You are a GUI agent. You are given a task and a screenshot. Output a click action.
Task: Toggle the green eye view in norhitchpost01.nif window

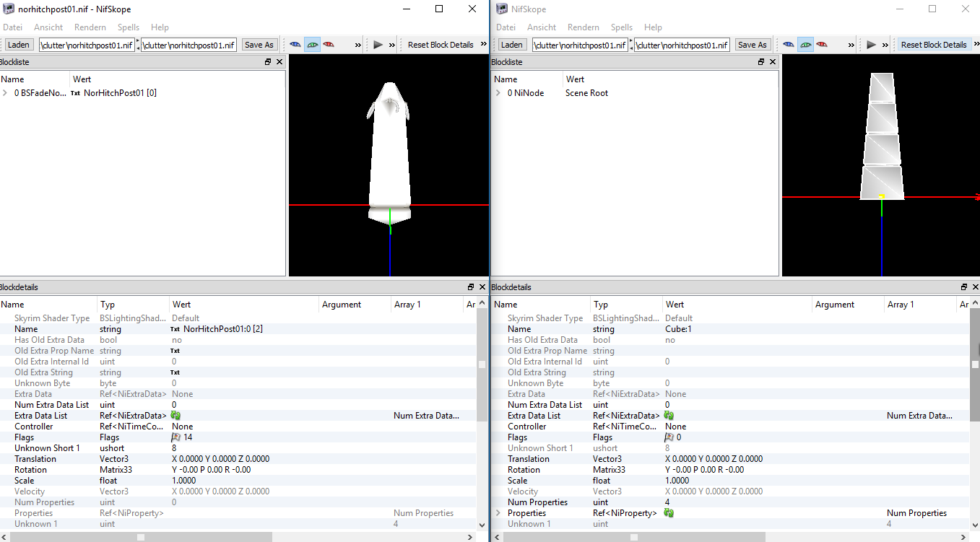312,45
